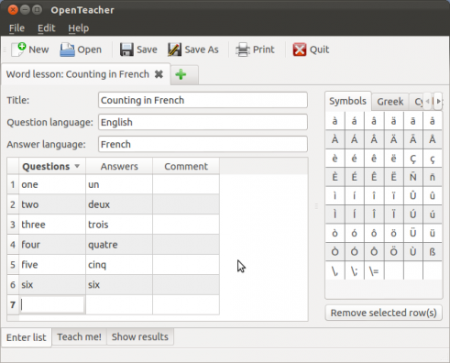This screenshot has height=363, width=450.
Task: Select the question cell 'two'
Action: (x=52, y=204)
